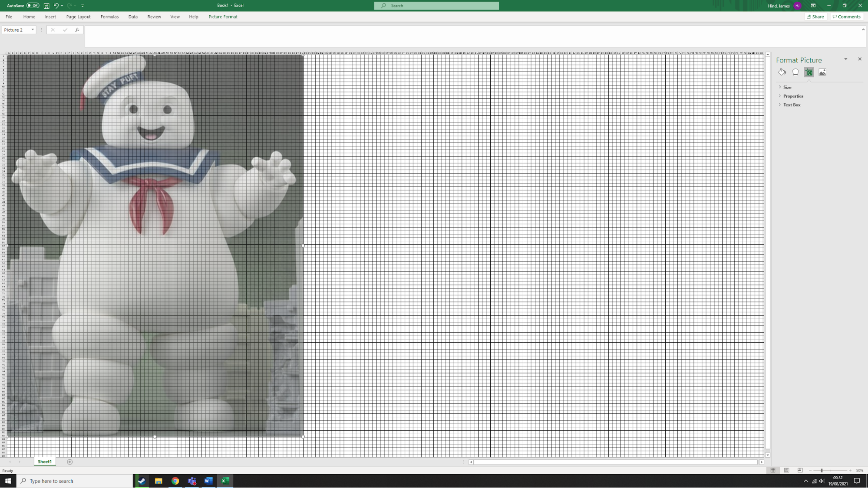This screenshot has width=868, height=488.
Task: Switch to the Data tab
Action: pyautogui.click(x=133, y=16)
